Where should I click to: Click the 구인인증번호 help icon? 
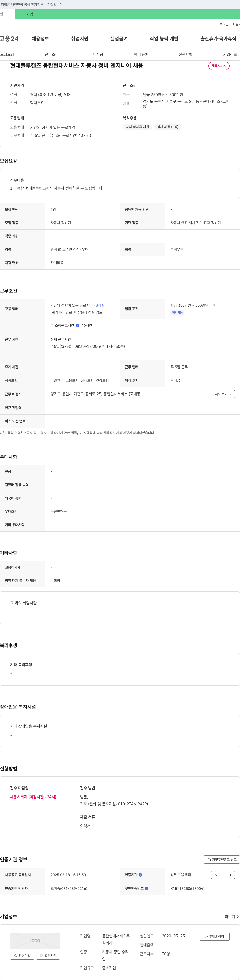pyautogui.click(x=147, y=889)
